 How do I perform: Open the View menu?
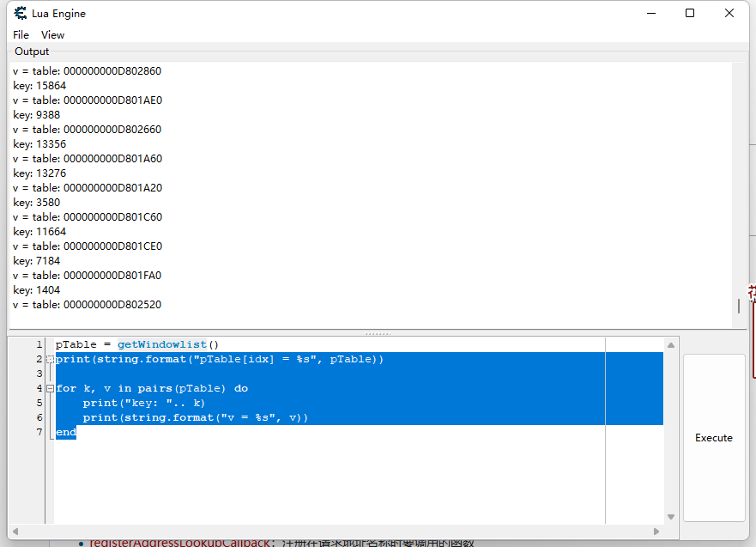52,34
